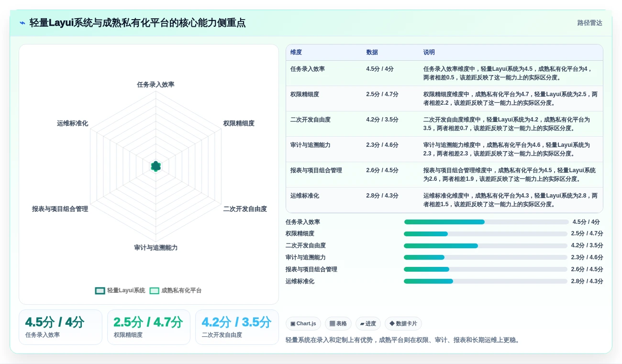The height and width of the screenshot is (364, 622).
Task: Click the radar axis label 审计与追溯能力
Action: (x=155, y=248)
